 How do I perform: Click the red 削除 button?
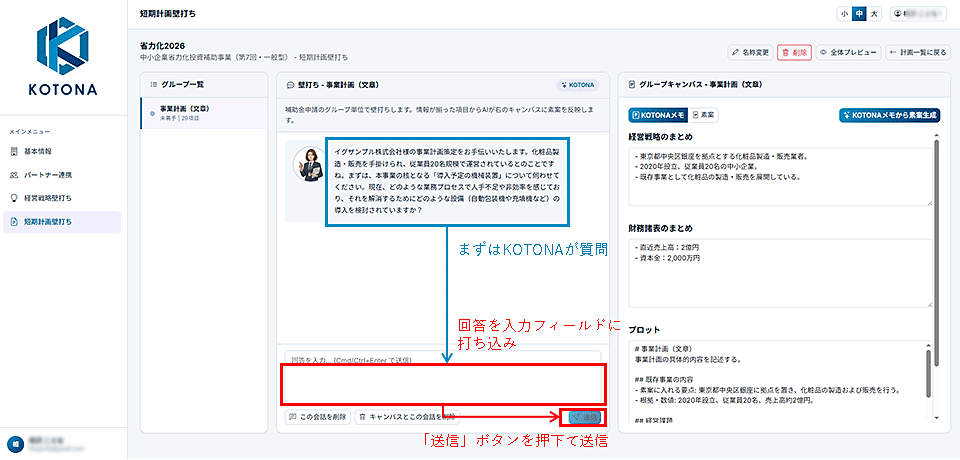[x=795, y=53]
